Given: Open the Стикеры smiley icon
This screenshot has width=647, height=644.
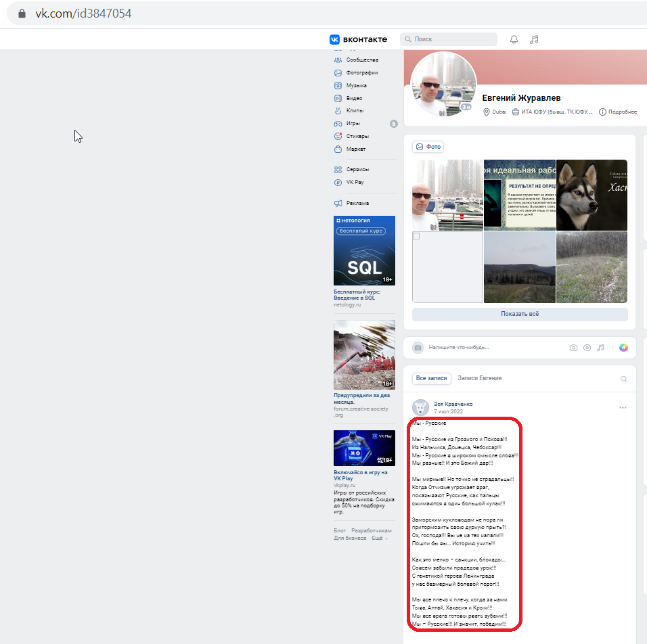Looking at the screenshot, I should (x=338, y=136).
